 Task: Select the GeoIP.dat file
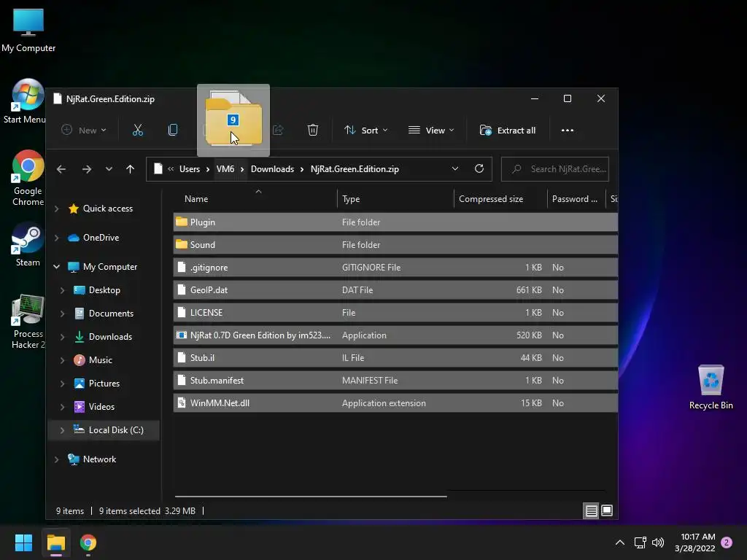tap(395, 290)
